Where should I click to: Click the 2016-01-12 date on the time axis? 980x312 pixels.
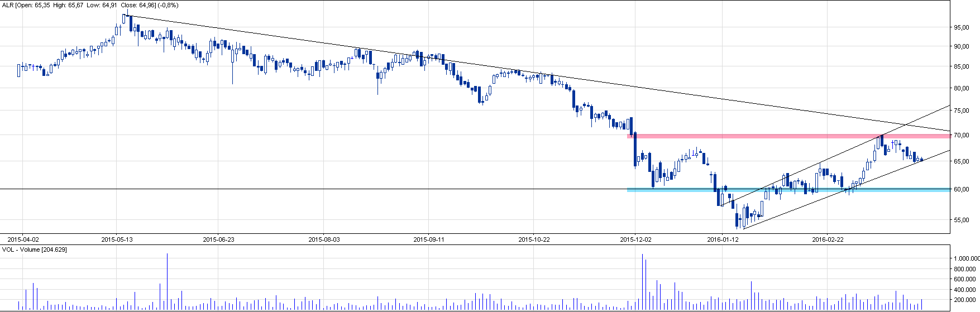point(723,239)
